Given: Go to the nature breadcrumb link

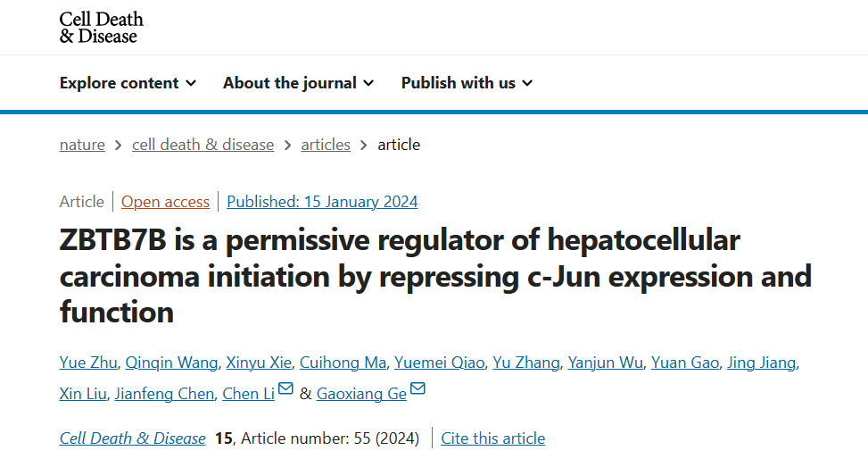Looking at the screenshot, I should (82, 145).
